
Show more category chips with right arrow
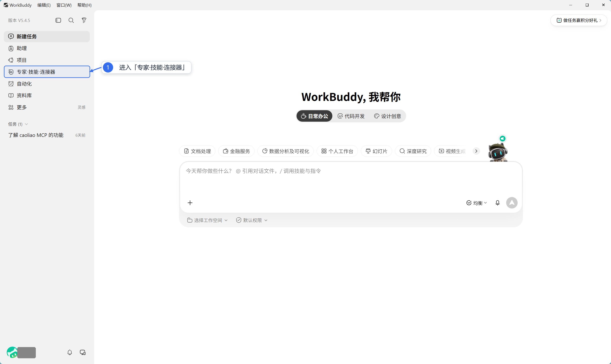point(476,151)
